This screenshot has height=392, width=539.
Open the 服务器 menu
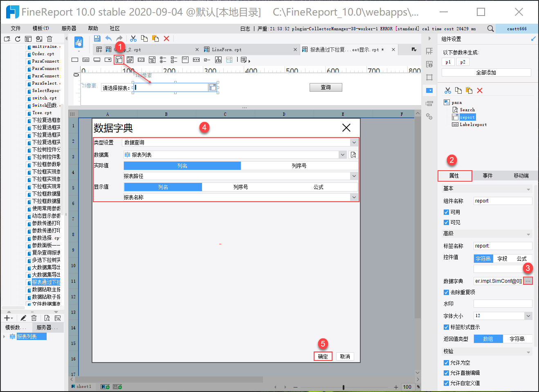tap(69, 28)
